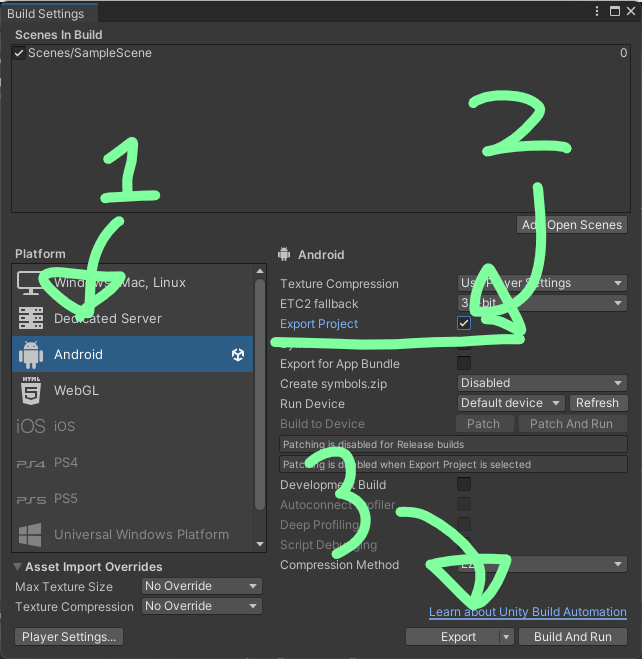
Task: Click the Dedicated Server rack icon
Action: click(31, 318)
